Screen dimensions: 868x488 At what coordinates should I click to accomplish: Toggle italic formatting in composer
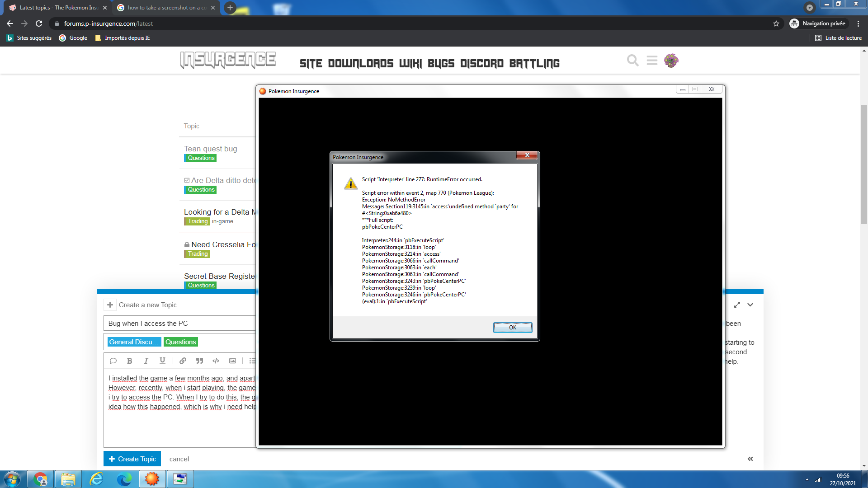(146, 361)
